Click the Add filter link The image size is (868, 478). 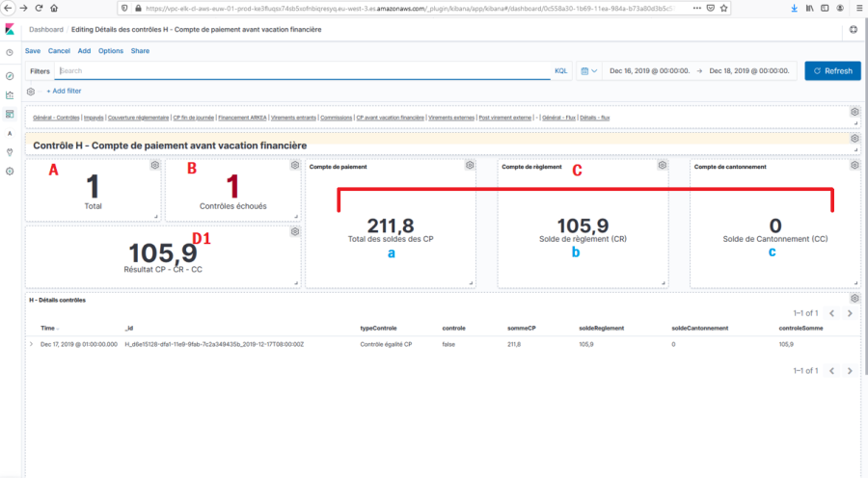[x=65, y=91]
